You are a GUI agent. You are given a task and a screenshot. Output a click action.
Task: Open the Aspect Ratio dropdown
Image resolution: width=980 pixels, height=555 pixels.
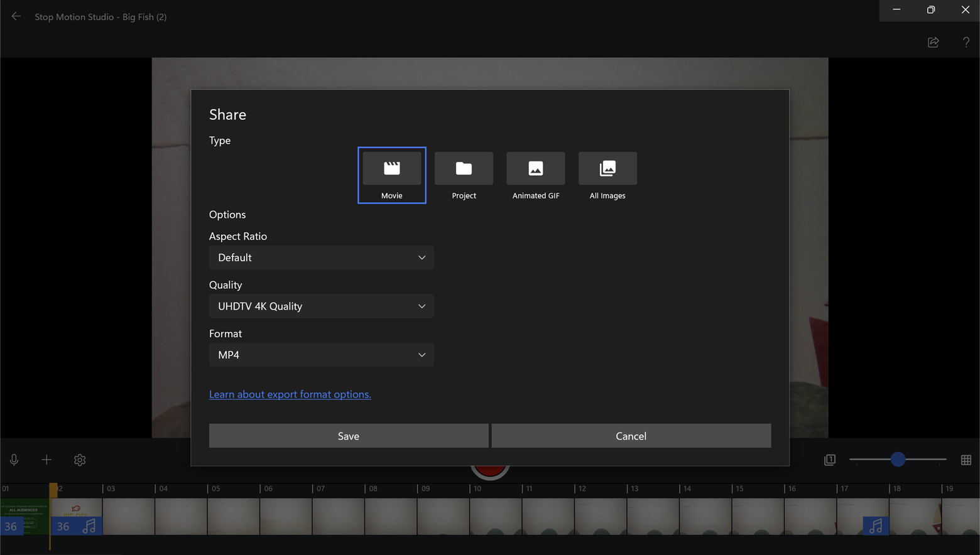pos(321,257)
